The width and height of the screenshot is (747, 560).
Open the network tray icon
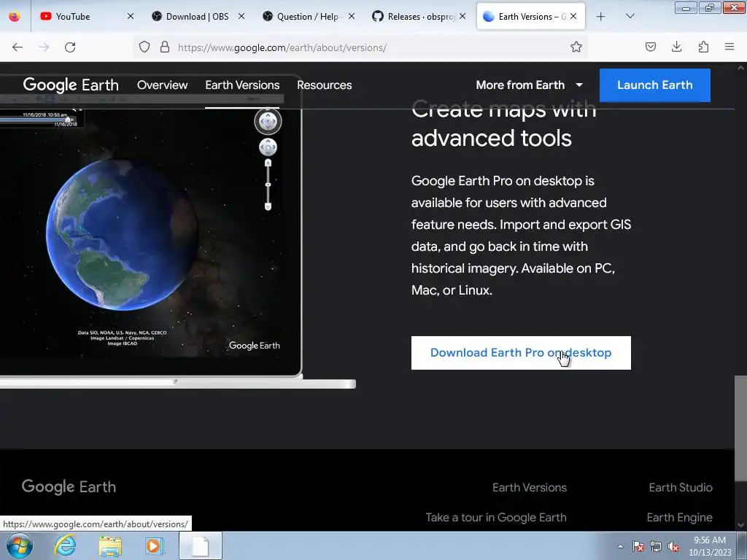click(x=656, y=546)
